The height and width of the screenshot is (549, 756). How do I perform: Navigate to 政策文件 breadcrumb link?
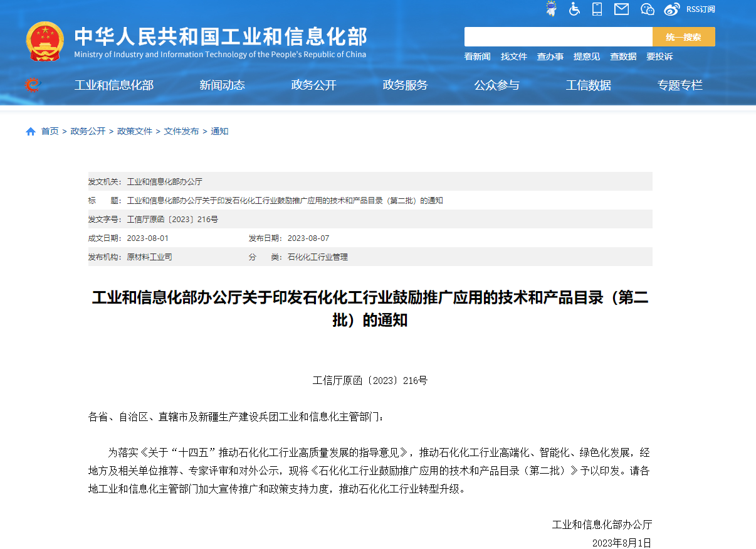135,131
